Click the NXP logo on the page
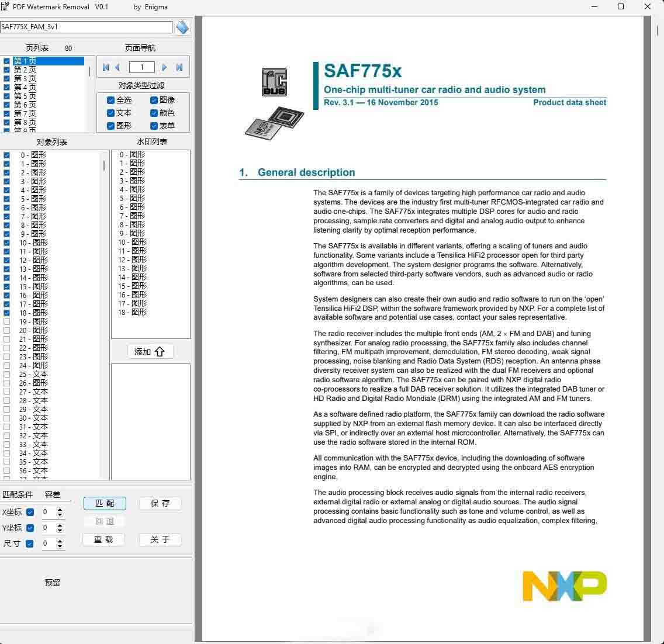Screen dimensions: 664x644 [x=564, y=586]
